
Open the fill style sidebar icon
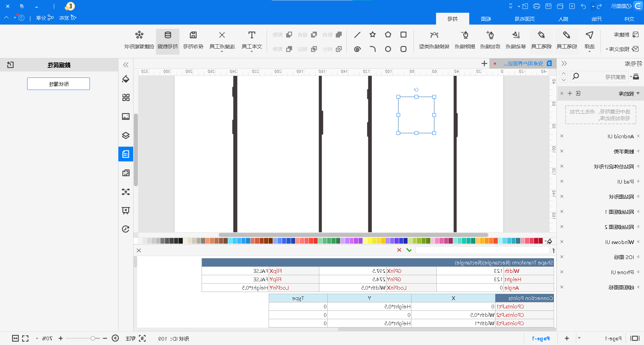coord(126,79)
